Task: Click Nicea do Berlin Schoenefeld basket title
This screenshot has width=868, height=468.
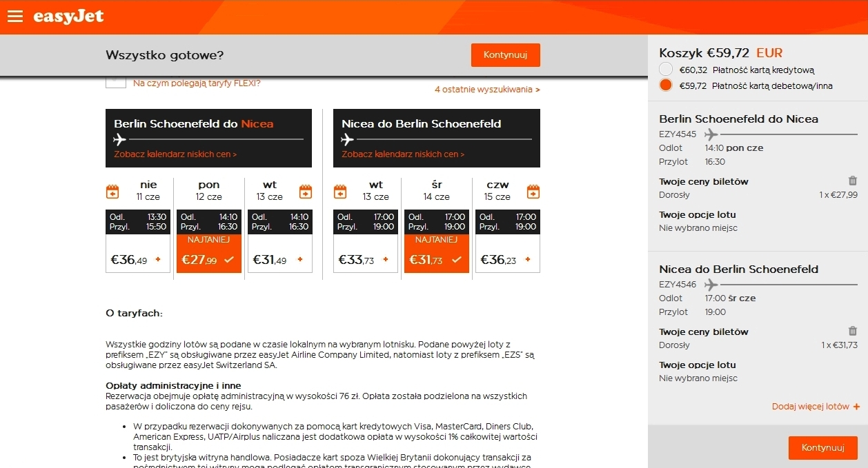Action: point(738,269)
